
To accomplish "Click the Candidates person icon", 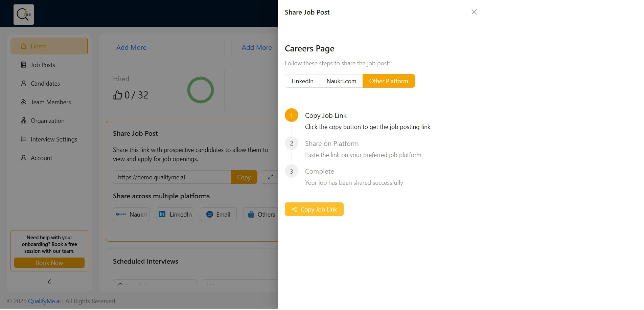I will (x=24, y=83).
